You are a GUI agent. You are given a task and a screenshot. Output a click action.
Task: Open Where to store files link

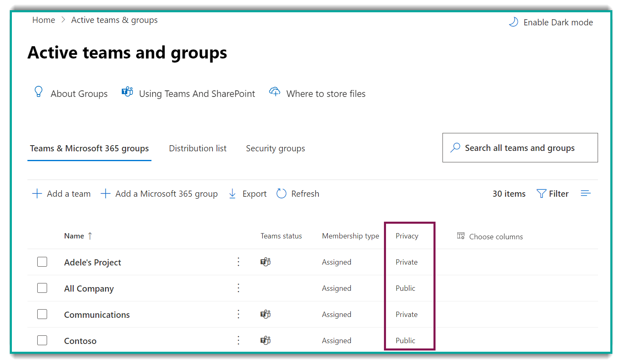click(326, 94)
